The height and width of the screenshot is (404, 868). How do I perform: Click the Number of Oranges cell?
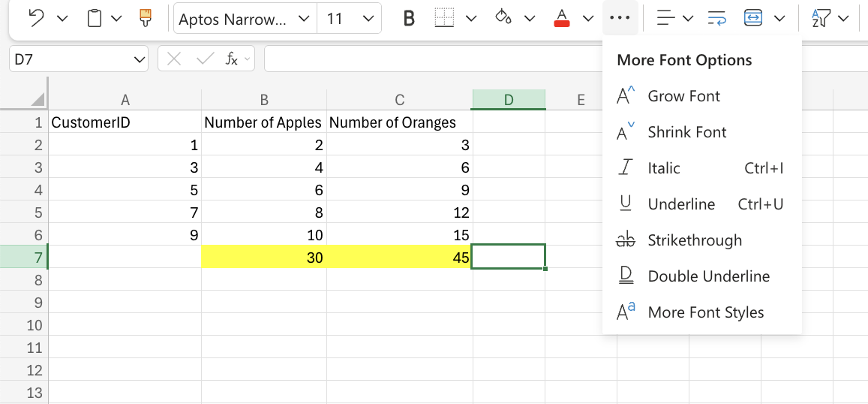(400, 122)
